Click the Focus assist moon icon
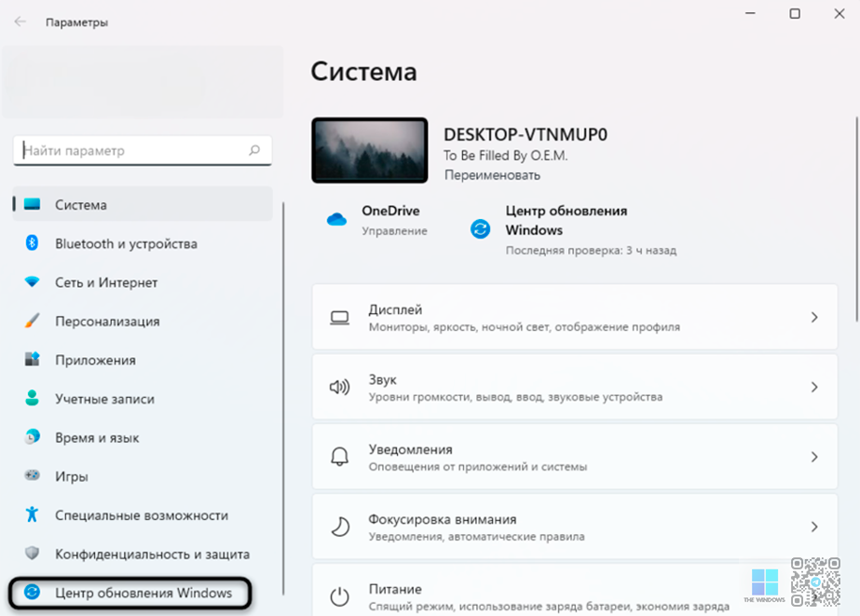Image resolution: width=860 pixels, height=616 pixels. (340, 527)
